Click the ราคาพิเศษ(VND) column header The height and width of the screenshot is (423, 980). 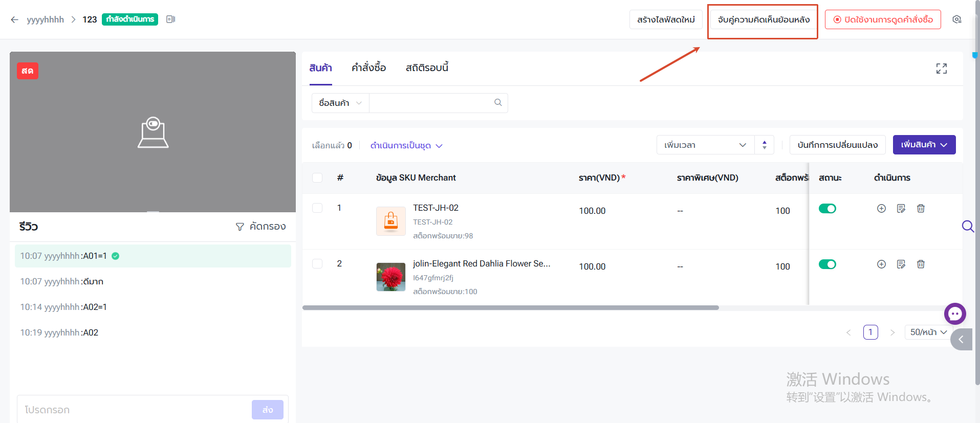(708, 177)
